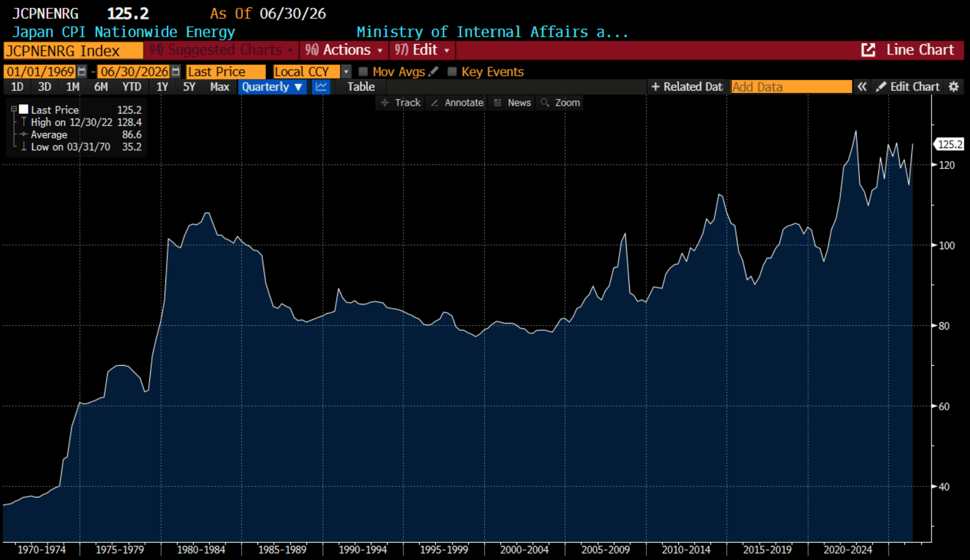
Task: Click the Related Data button
Action: coord(687,87)
